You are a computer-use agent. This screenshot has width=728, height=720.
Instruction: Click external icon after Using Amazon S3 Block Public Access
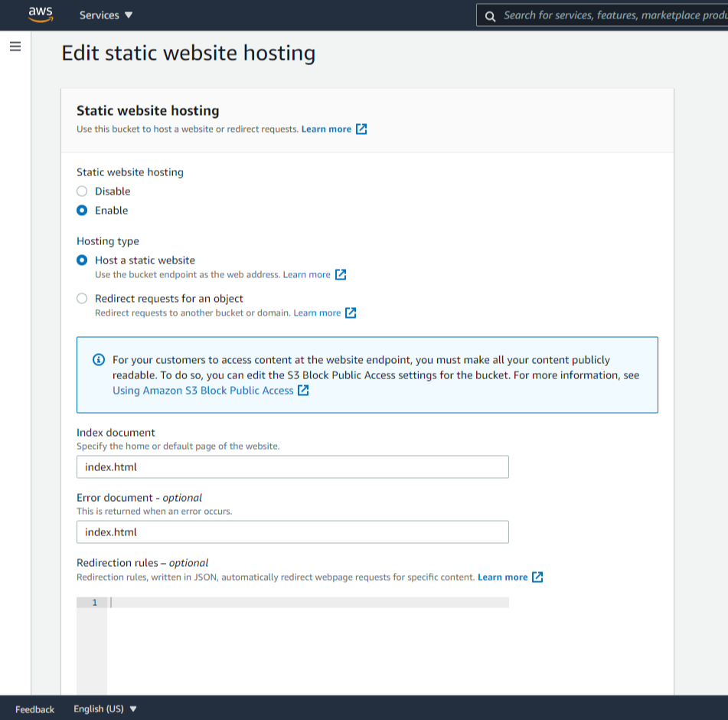point(303,390)
